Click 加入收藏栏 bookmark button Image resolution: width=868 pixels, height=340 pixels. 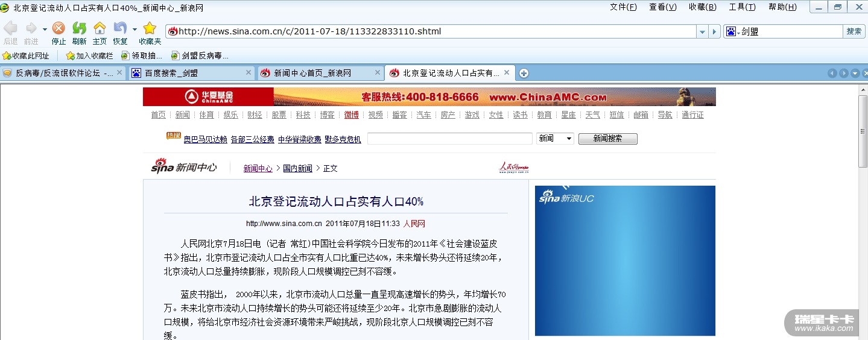89,55
